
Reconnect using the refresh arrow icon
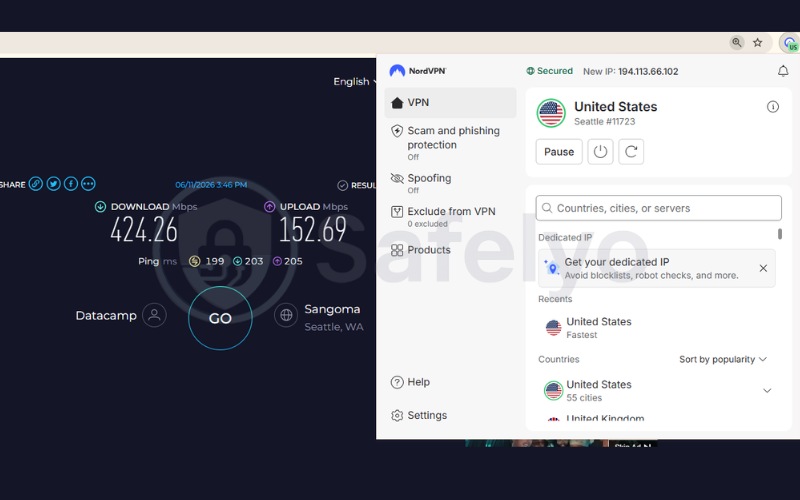coord(631,152)
